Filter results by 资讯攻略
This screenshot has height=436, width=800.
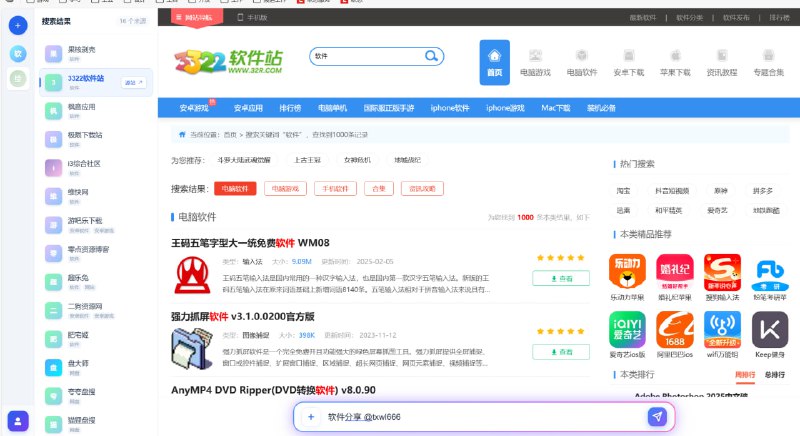[422, 189]
